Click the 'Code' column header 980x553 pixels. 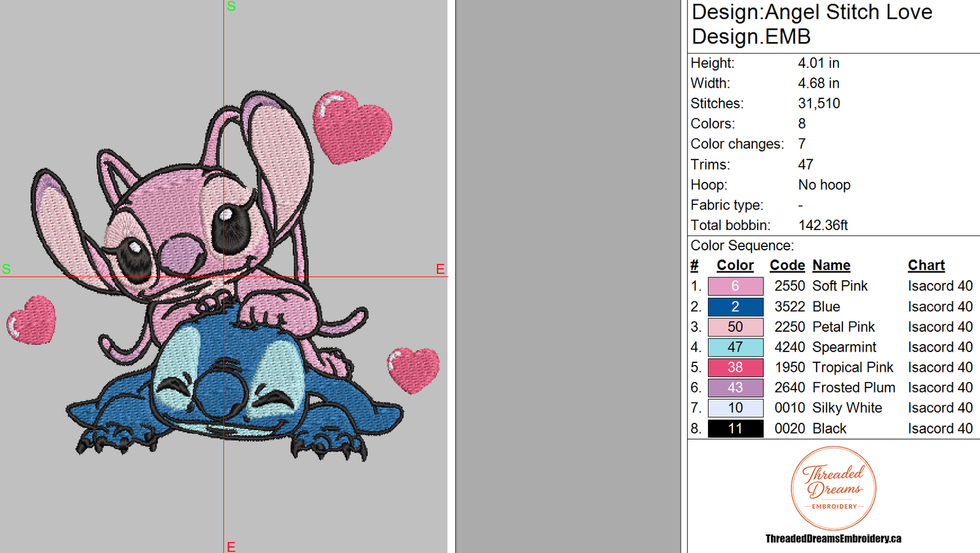[x=787, y=266]
